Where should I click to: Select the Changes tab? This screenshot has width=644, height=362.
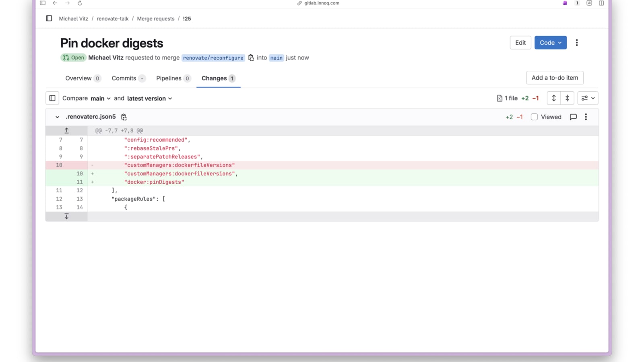(219, 78)
